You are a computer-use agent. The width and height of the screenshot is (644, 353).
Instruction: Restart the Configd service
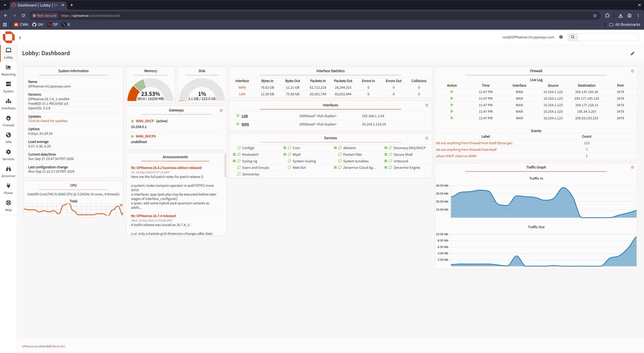239,148
